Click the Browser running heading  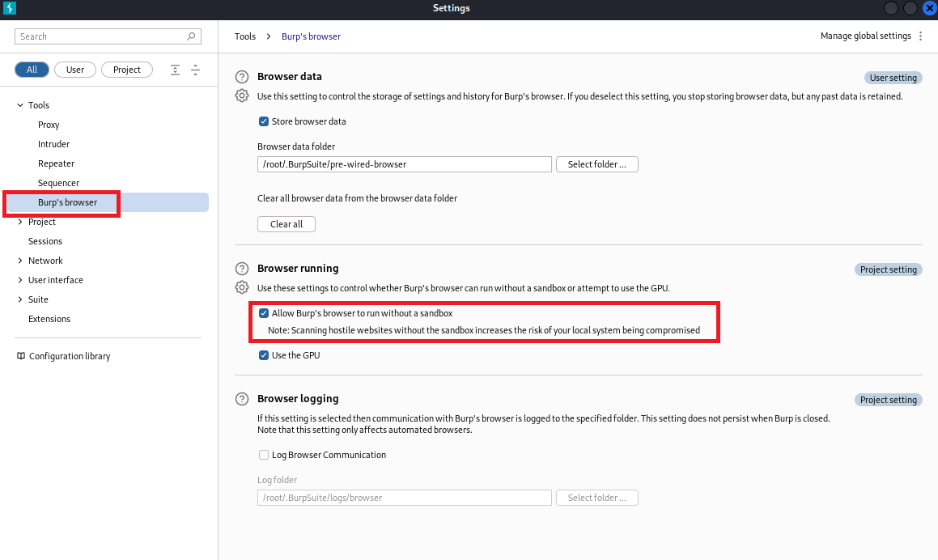pos(298,269)
